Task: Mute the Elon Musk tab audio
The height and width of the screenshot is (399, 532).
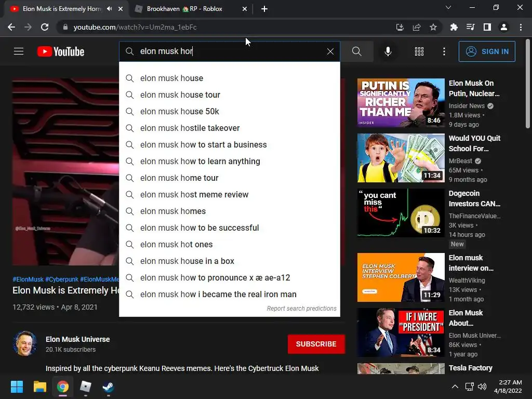Action: point(109,9)
